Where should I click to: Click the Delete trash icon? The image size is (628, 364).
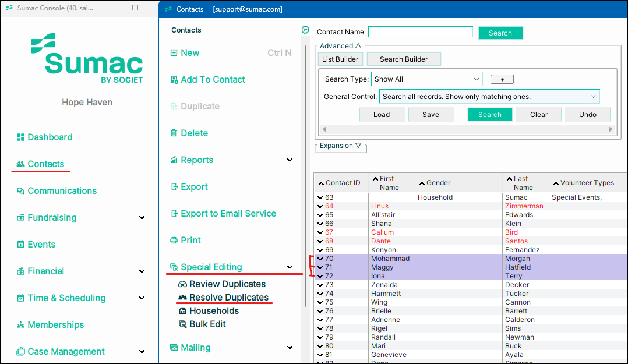click(174, 133)
